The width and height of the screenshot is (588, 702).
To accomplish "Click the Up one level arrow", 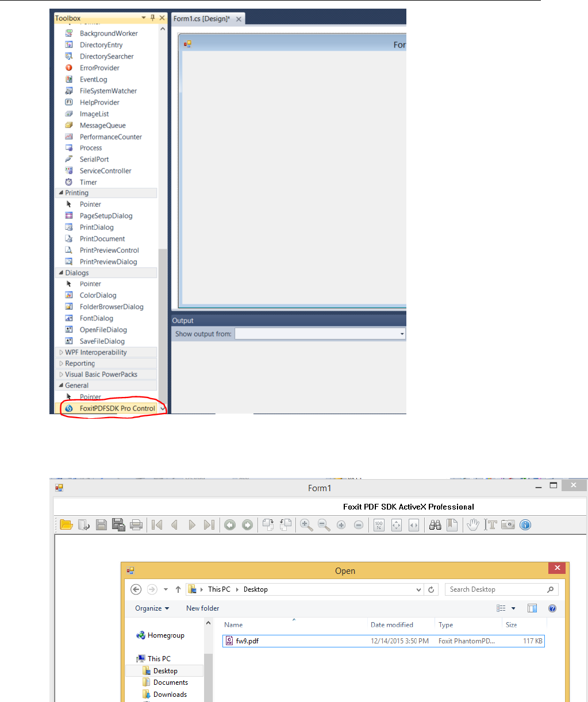I will [x=178, y=589].
